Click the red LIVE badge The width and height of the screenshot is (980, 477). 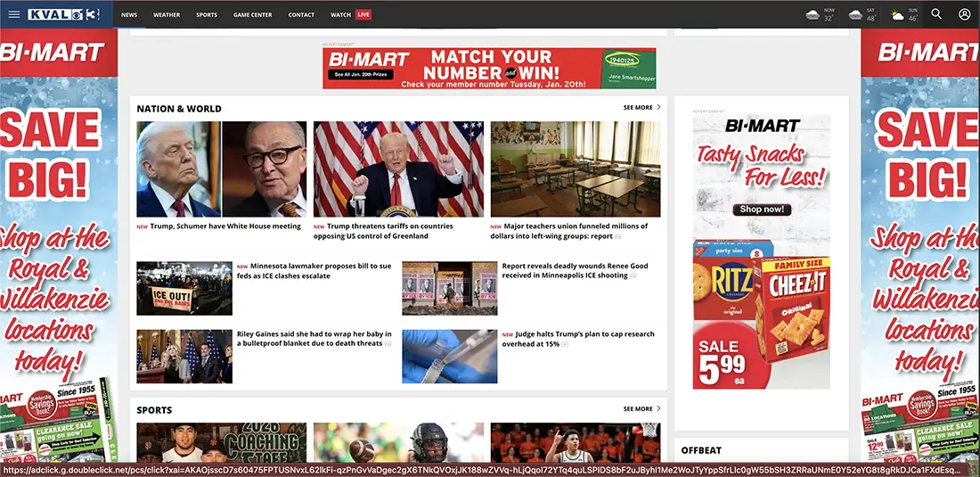[x=363, y=14]
